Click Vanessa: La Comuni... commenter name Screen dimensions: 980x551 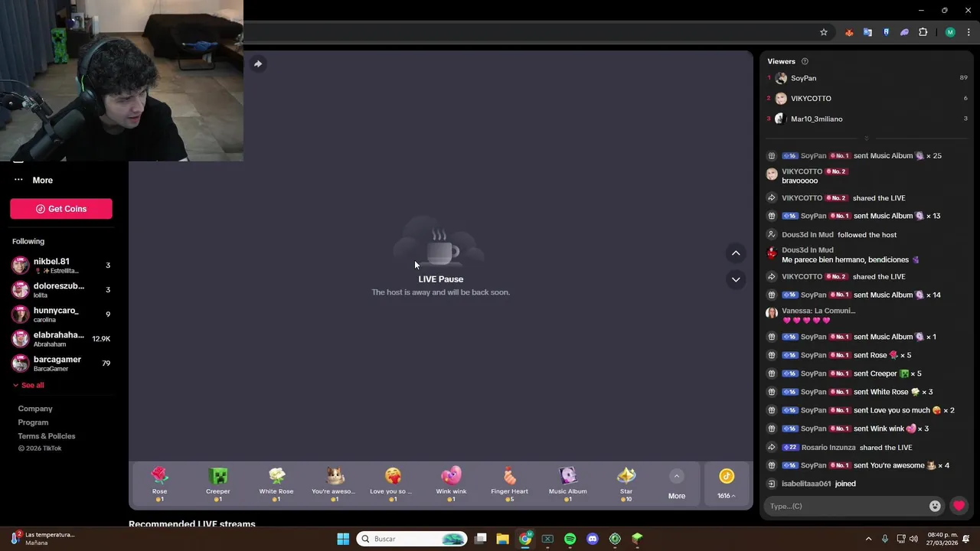point(818,311)
